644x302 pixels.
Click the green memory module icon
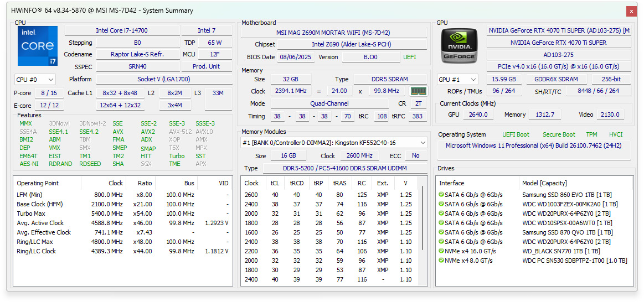click(x=418, y=91)
